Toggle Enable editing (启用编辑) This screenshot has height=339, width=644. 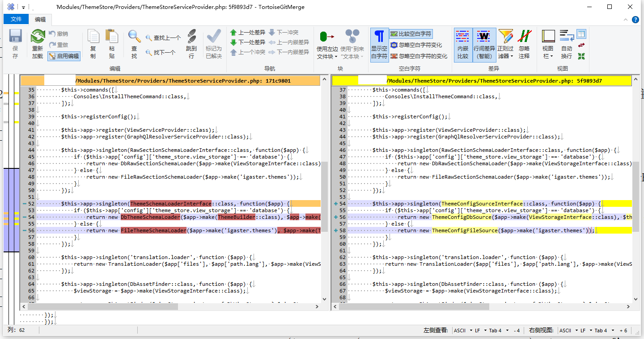click(x=64, y=56)
